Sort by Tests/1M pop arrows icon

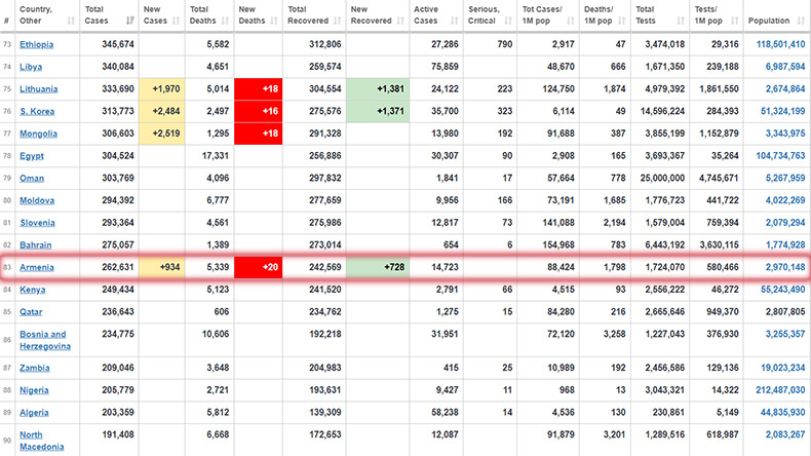point(734,21)
